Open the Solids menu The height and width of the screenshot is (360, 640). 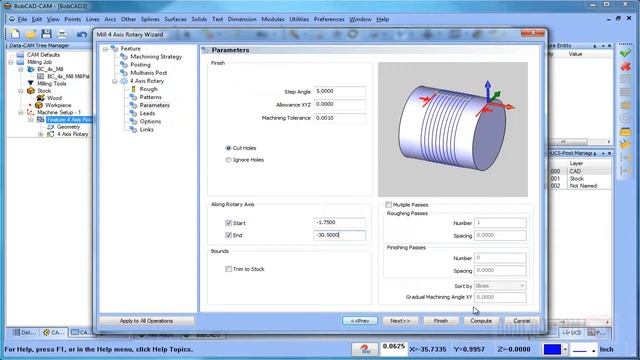[x=199, y=19]
